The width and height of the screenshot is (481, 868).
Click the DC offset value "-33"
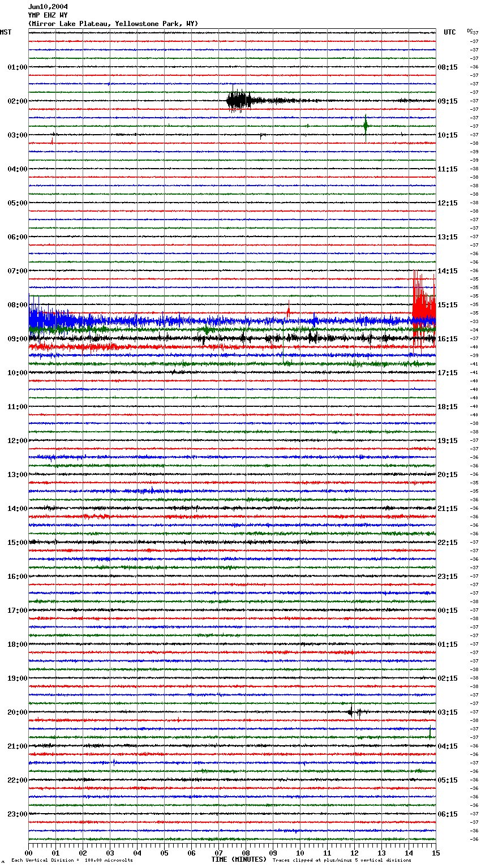[x=475, y=321]
